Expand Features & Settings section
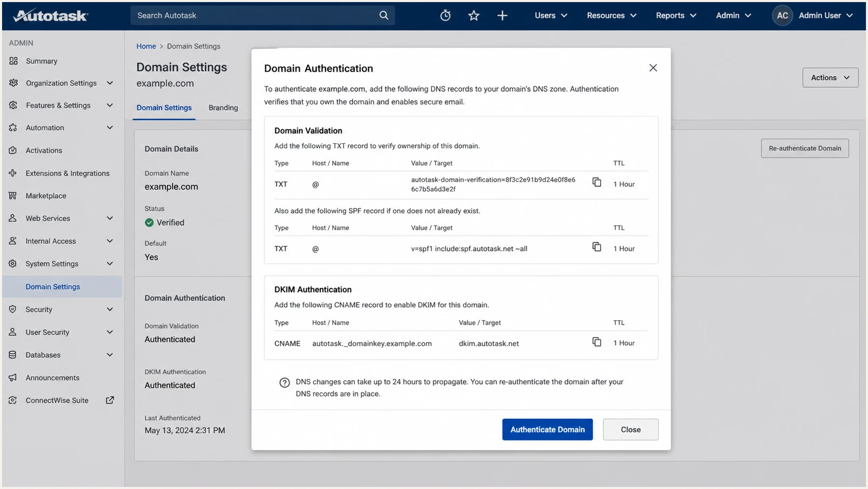The image size is (868, 489). [110, 105]
